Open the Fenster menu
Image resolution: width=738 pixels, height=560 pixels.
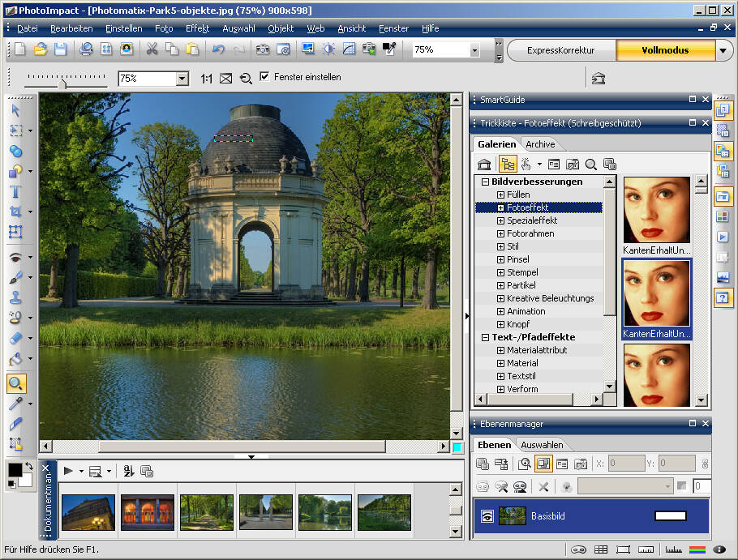click(393, 28)
